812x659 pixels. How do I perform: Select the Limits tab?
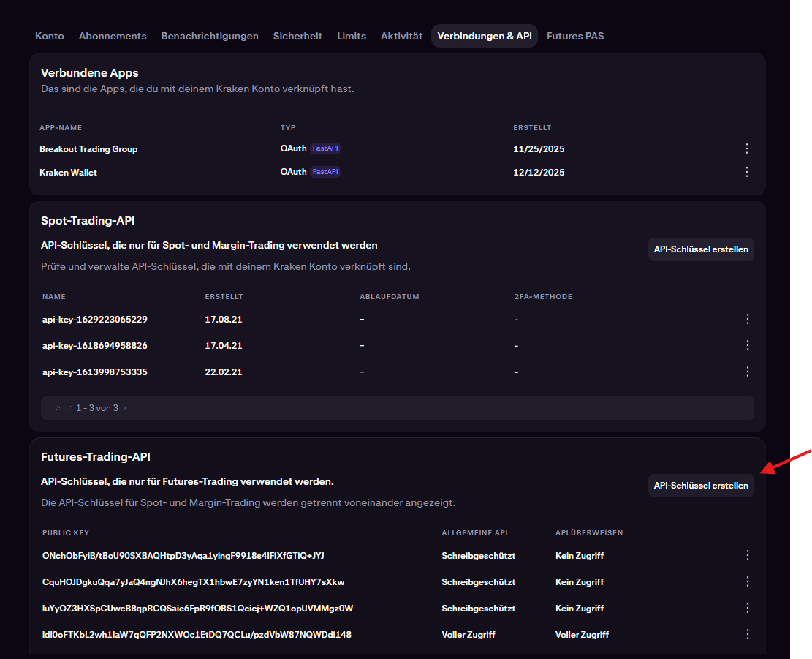[352, 37]
